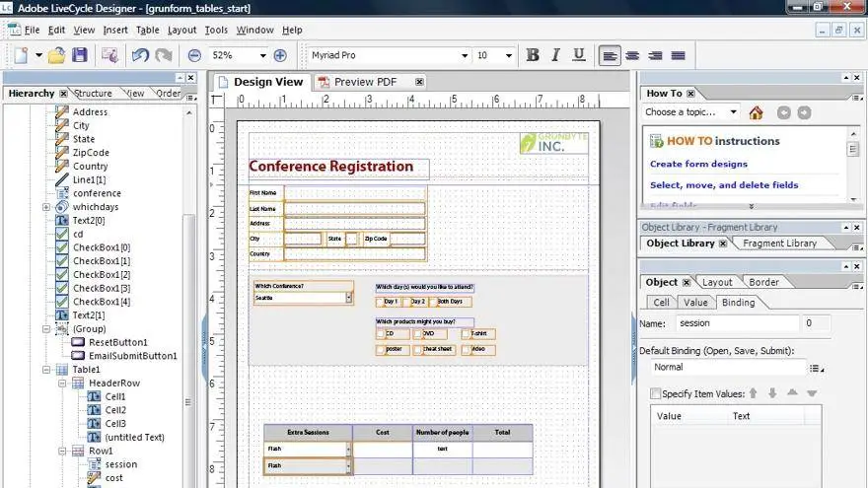Collapse the Row1 tree node
This screenshot has height=488, width=868.
(62, 451)
